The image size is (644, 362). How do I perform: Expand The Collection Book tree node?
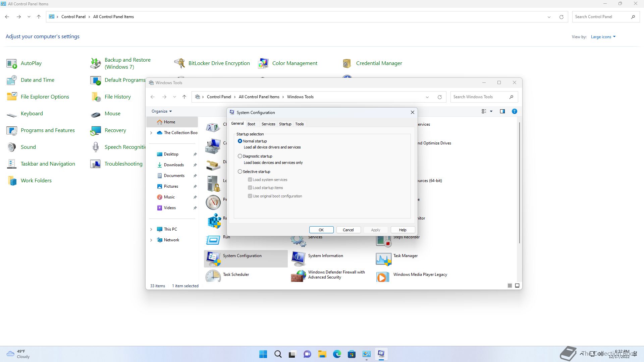[x=151, y=133]
